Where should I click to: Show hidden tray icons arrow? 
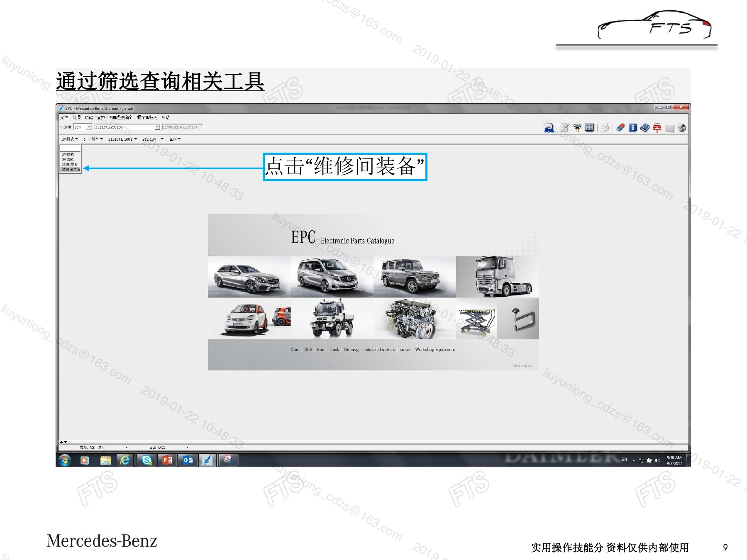[x=634, y=460]
